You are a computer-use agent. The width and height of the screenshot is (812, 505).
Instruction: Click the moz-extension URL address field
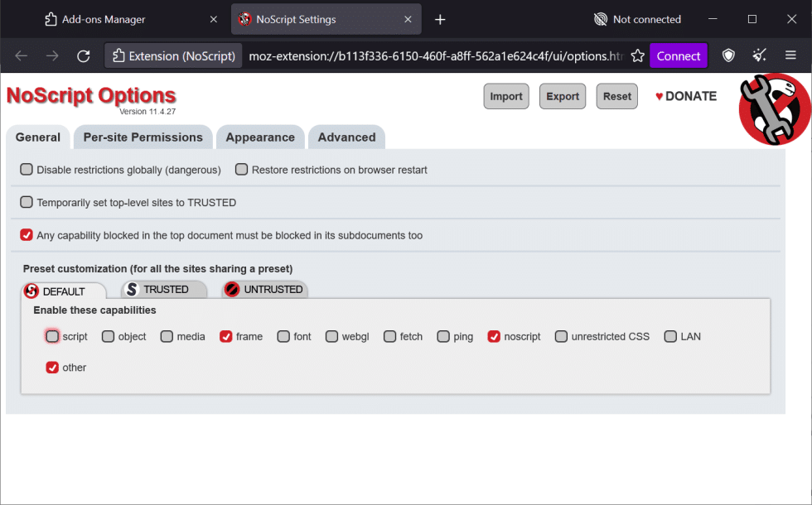(x=436, y=56)
